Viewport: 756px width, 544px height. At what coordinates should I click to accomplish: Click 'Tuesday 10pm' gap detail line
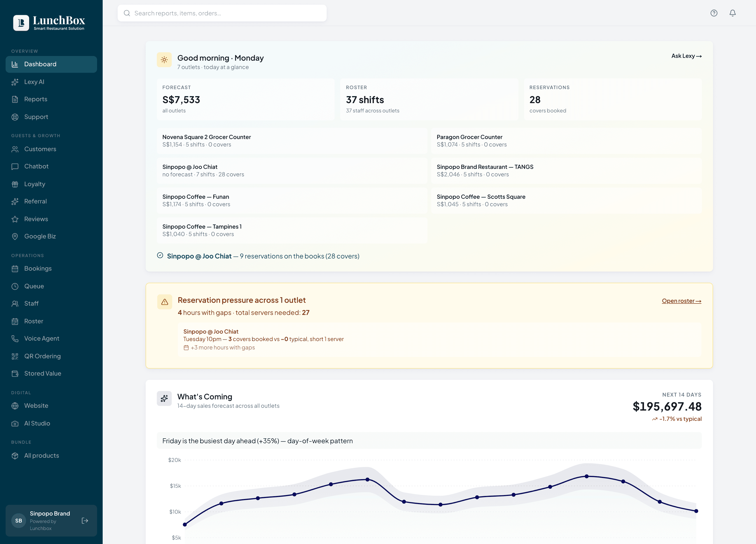[263, 339]
